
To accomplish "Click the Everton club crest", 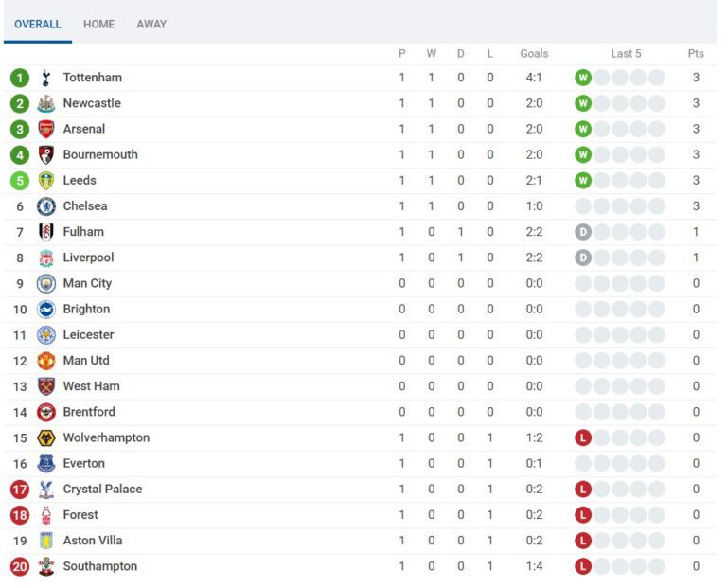I will click(45, 463).
